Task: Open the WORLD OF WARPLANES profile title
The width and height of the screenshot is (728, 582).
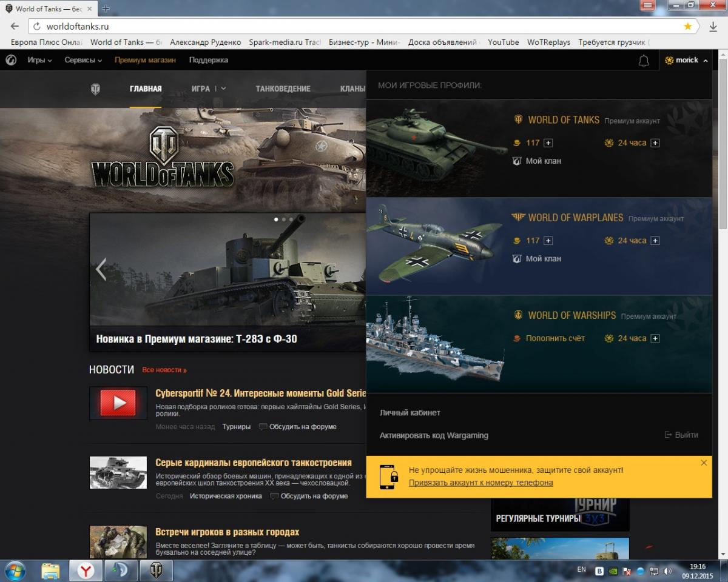Action: pos(576,218)
